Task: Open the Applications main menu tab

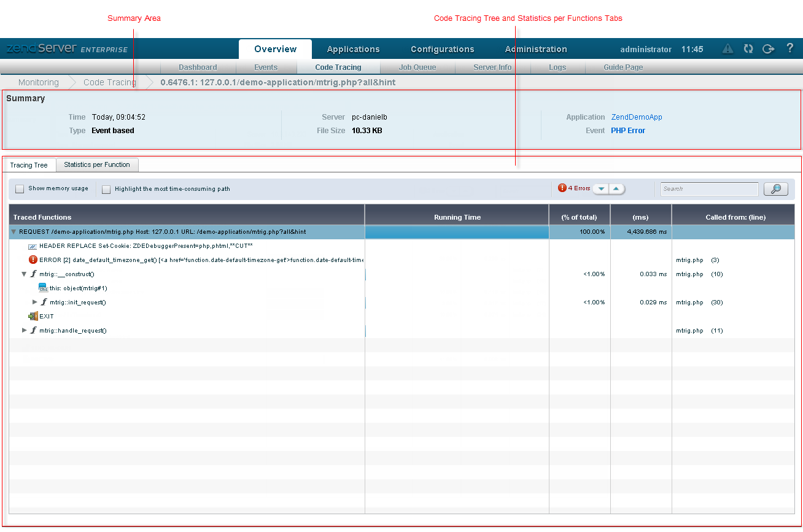Action: [353, 49]
